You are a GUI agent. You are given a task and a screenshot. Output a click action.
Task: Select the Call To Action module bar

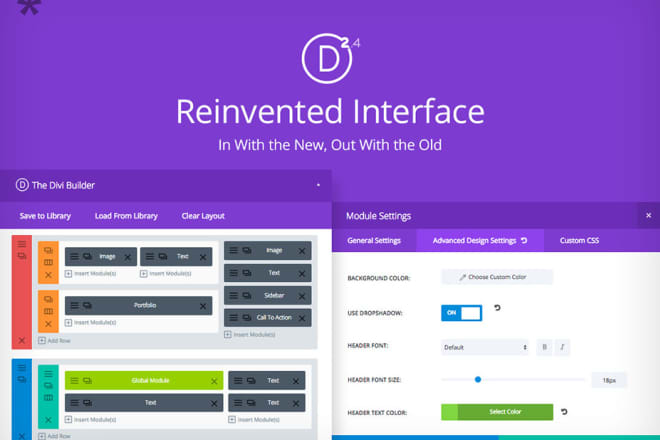(x=268, y=317)
